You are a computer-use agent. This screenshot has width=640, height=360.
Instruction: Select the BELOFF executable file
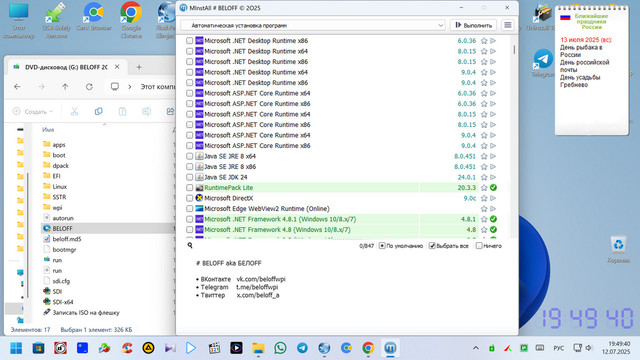coord(62,229)
